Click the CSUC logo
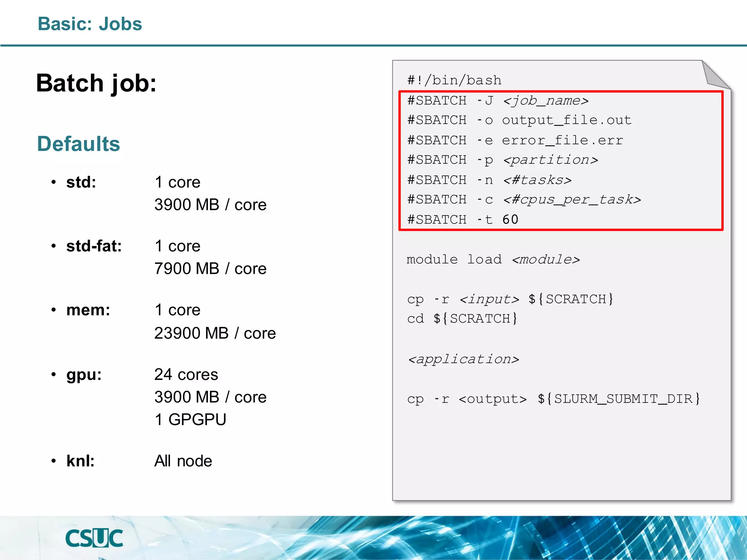 coord(94,538)
